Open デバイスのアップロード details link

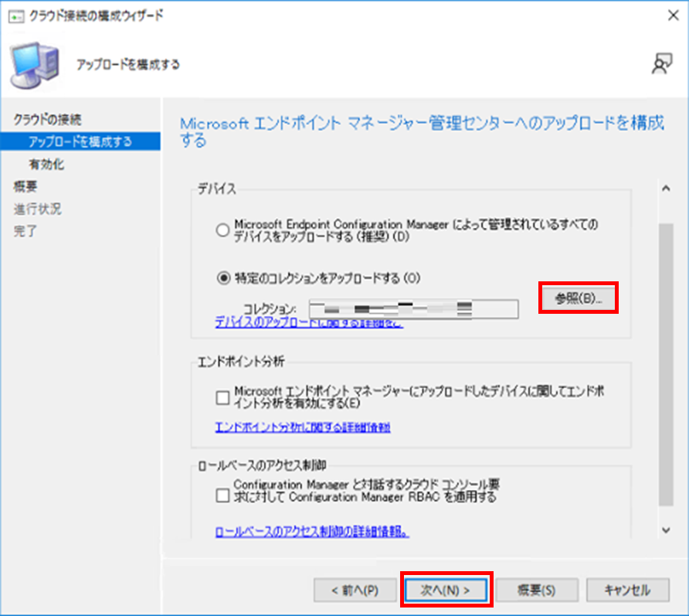pyautogui.click(x=308, y=323)
